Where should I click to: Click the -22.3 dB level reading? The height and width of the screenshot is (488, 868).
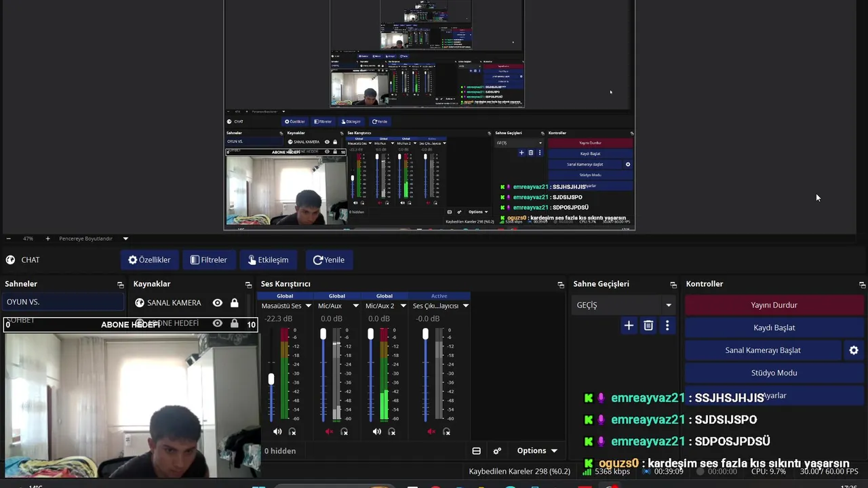(x=278, y=319)
